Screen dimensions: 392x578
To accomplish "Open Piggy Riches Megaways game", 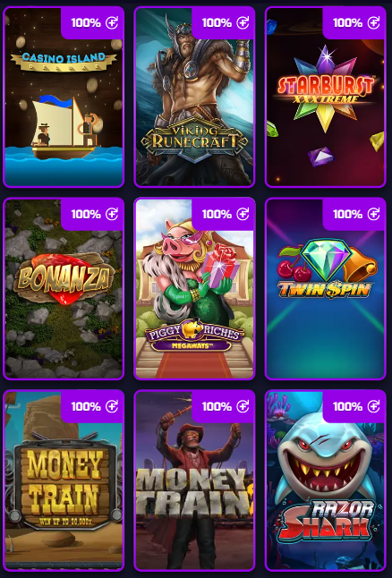I will (194, 289).
